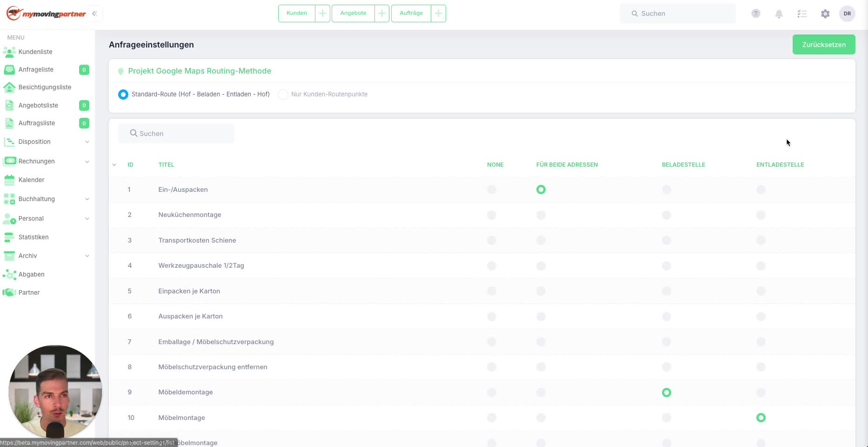Image resolution: width=868 pixels, height=447 pixels.
Task: Click the Partner handshake icon
Action: (x=9, y=292)
